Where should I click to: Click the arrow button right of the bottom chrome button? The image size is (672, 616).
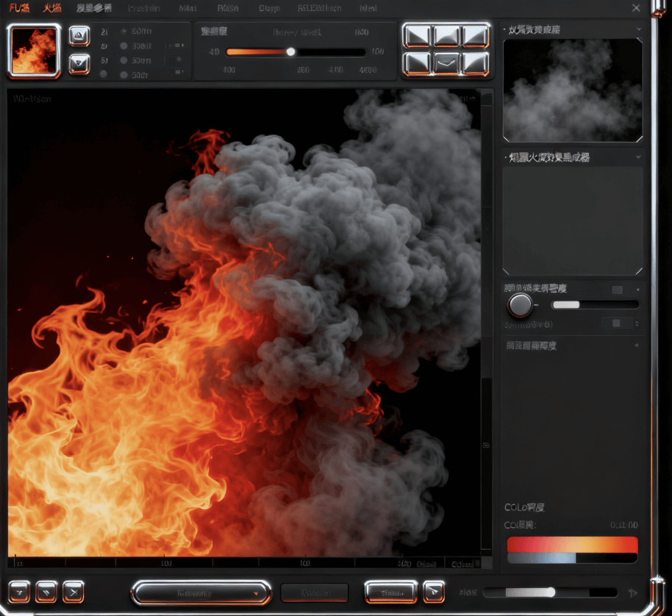coord(434,592)
